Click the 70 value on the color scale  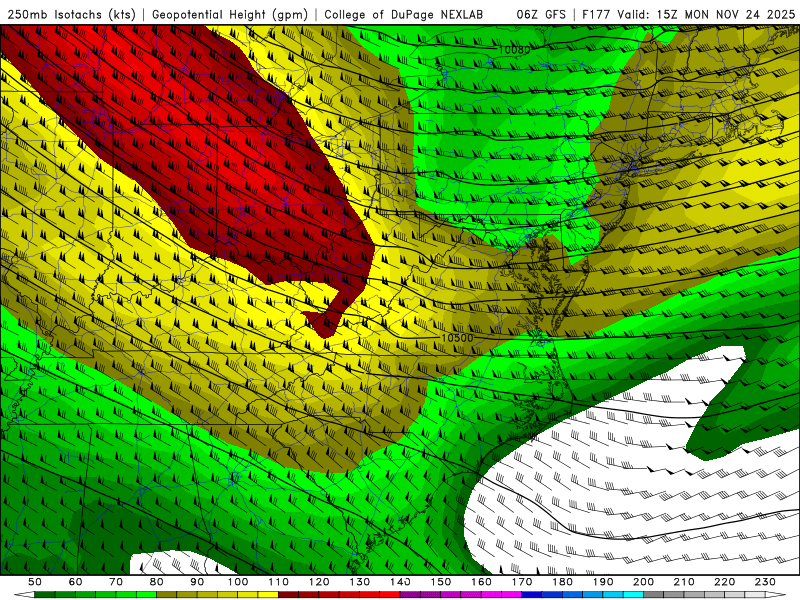point(116,581)
